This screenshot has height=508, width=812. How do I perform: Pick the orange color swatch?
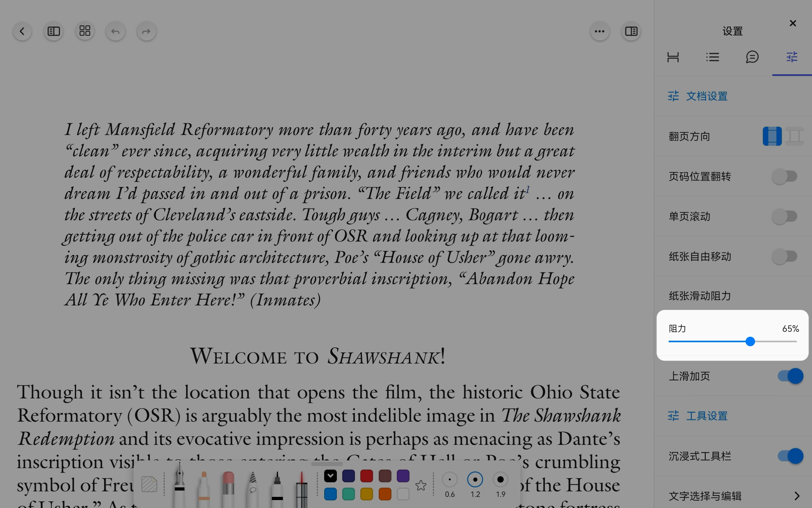pos(385,494)
